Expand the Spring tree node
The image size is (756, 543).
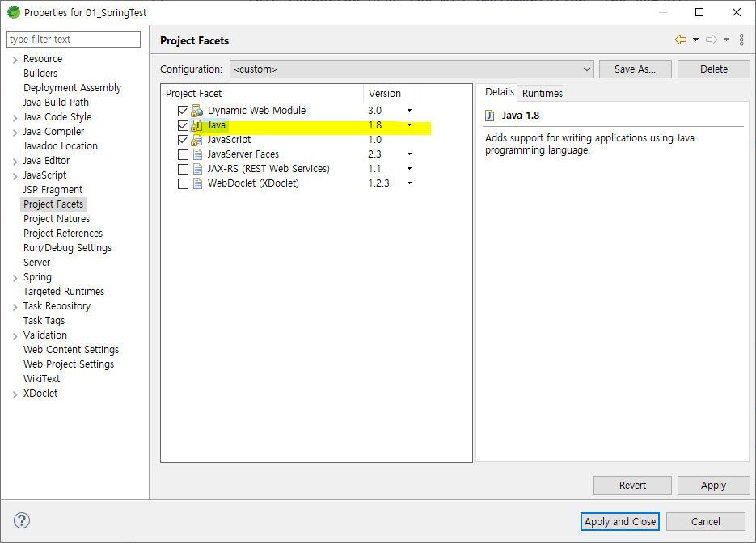click(15, 278)
